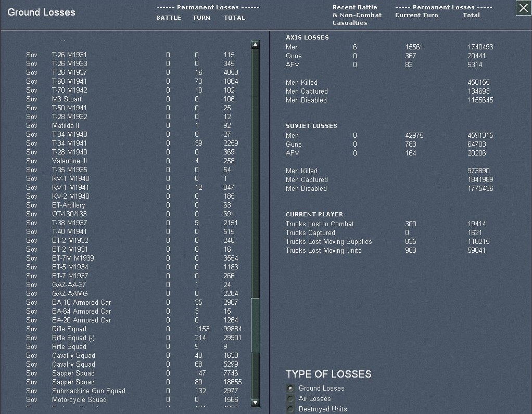Choose the Motorcycle Squad entry
Viewport: 532px width, 414px height.
click(79, 399)
